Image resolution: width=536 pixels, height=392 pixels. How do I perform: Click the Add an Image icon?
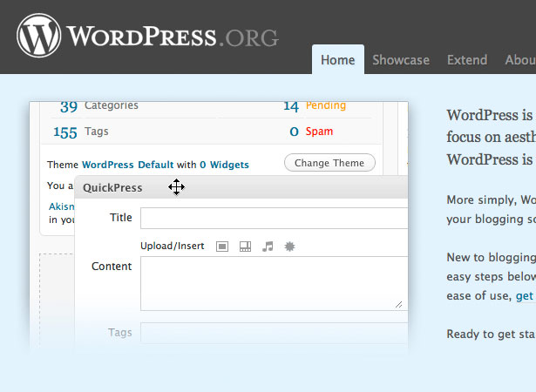pyautogui.click(x=222, y=247)
